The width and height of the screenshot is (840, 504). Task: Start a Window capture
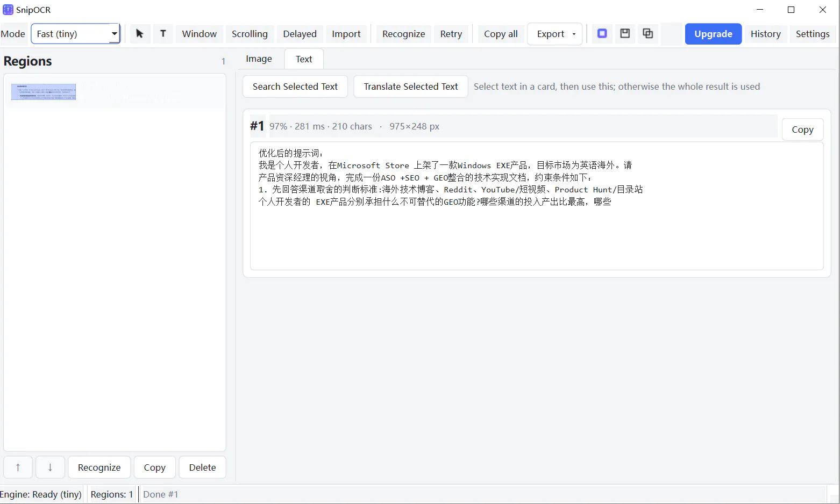click(x=199, y=34)
